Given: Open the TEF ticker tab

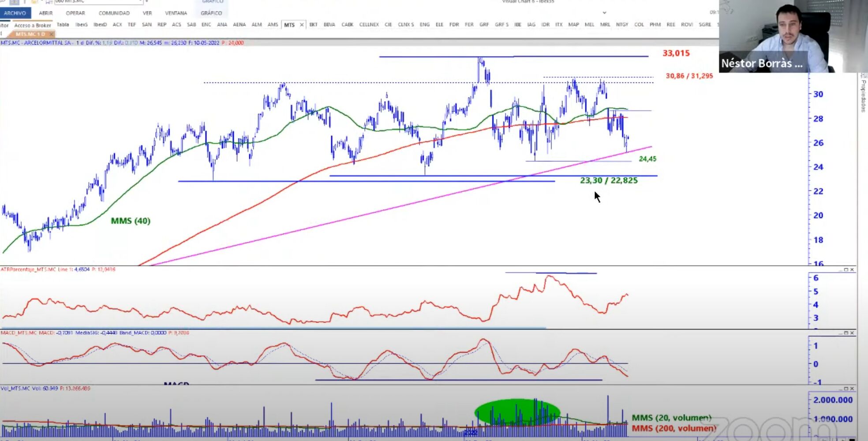Looking at the screenshot, I should pyautogui.click(x=132, y=25).
